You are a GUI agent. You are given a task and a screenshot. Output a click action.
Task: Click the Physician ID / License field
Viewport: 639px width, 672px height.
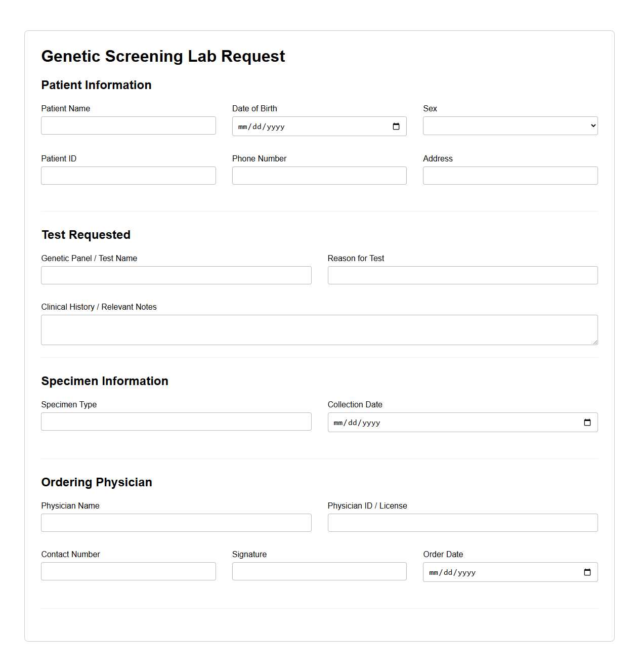click(462, 523)
